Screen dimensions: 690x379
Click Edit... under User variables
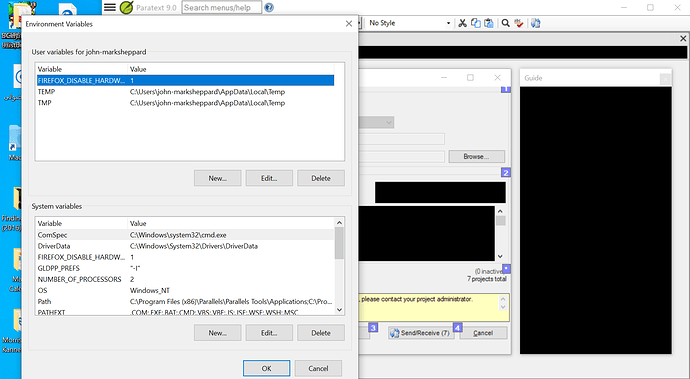pos(269,178)
